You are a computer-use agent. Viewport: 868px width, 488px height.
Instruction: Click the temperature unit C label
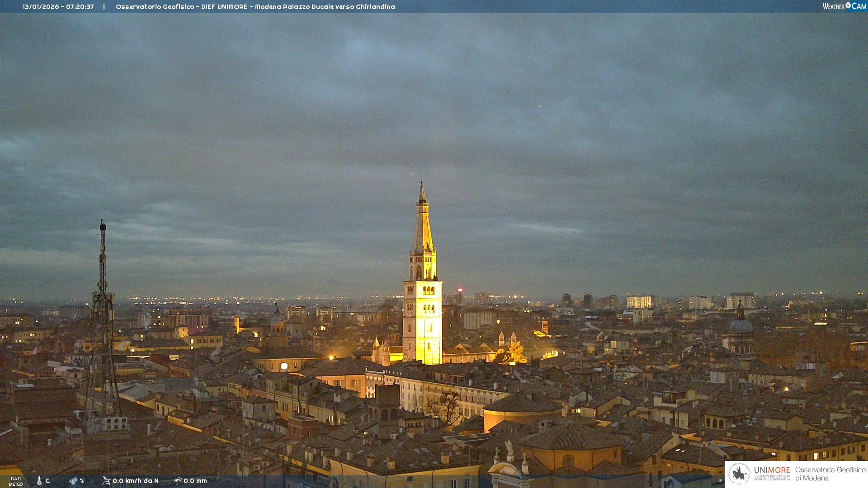point(47,481)
